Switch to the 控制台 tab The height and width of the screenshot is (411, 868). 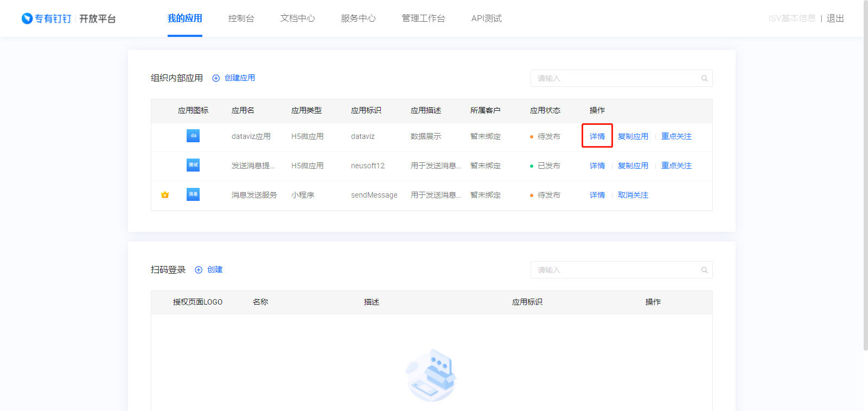(241, 18)
